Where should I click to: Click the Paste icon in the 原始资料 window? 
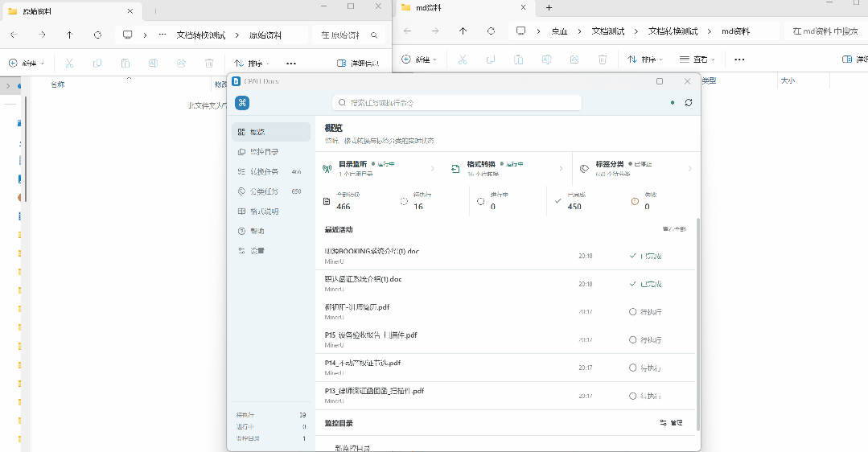(x=125, y=64)
